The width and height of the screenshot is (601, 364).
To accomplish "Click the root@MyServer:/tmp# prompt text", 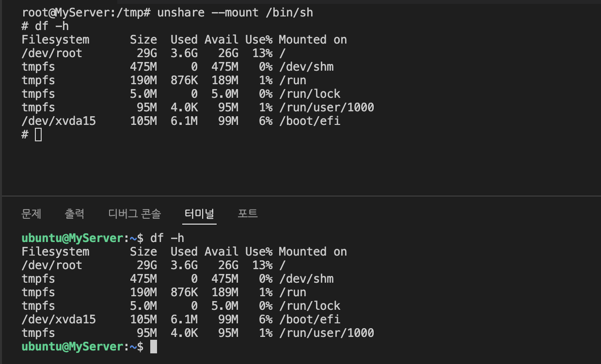I will [x=87, y=13].
